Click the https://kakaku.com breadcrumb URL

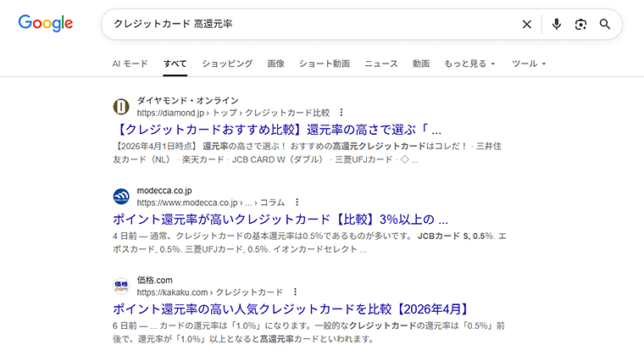click(x=210, y=292)
